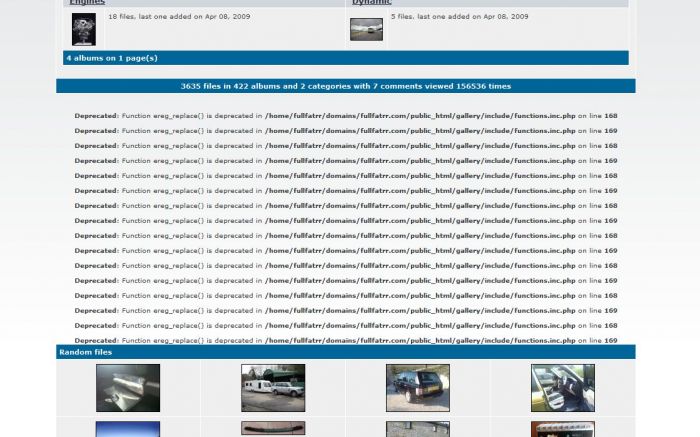Select the '5 files, last one added' text
Image resolution: width=700 pixels, height=437 pixels.
tap(459, 17)
